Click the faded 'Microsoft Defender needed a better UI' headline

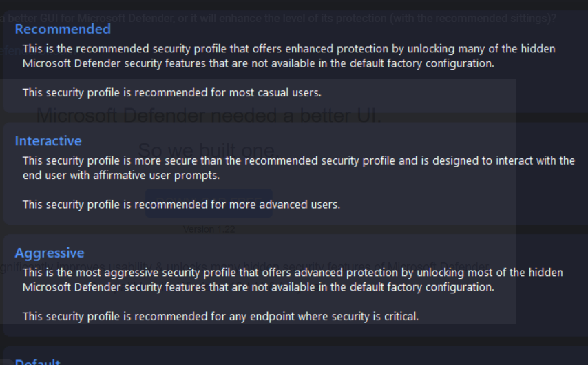208,116
